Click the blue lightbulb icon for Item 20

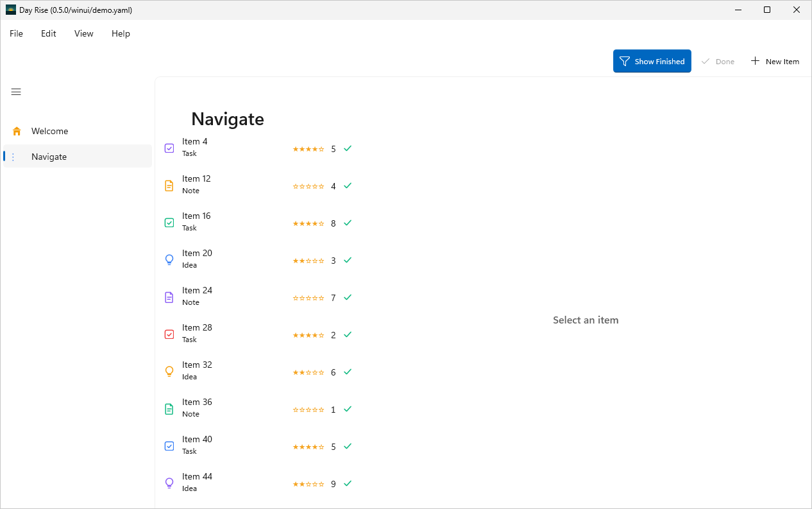[169, 260]
